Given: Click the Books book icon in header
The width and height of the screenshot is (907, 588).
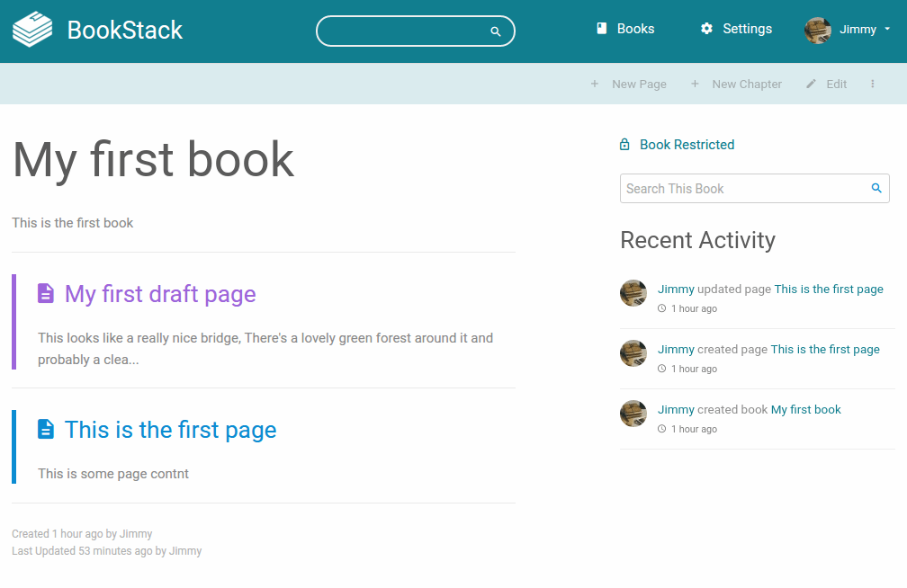Looking at the screenshot, I should (x=602, y=29).
